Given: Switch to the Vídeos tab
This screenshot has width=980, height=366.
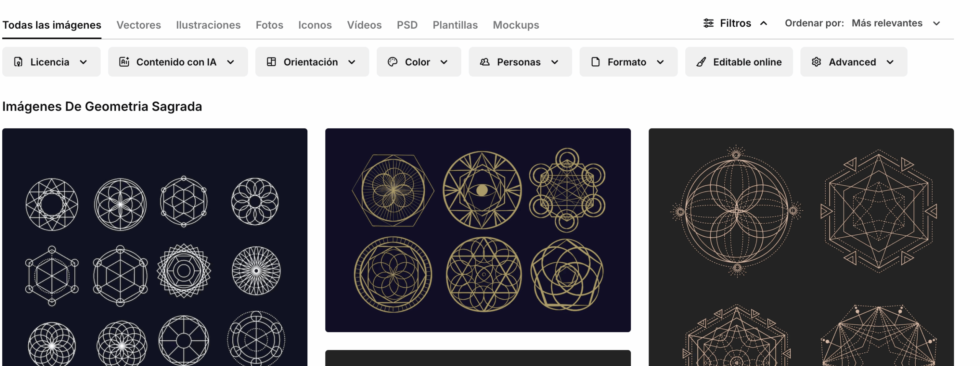Looking at the screenshot, I should pos(364,25).
